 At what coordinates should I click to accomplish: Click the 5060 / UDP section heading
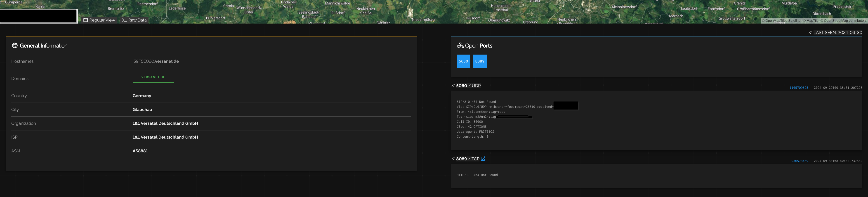pos(466,86)
